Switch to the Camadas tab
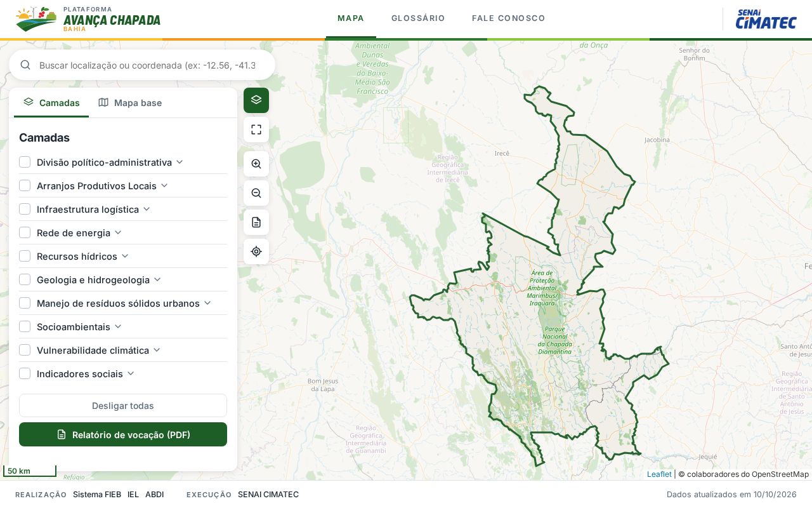Image resolution: width=812 pixels, height=508 pixels. 51,103
